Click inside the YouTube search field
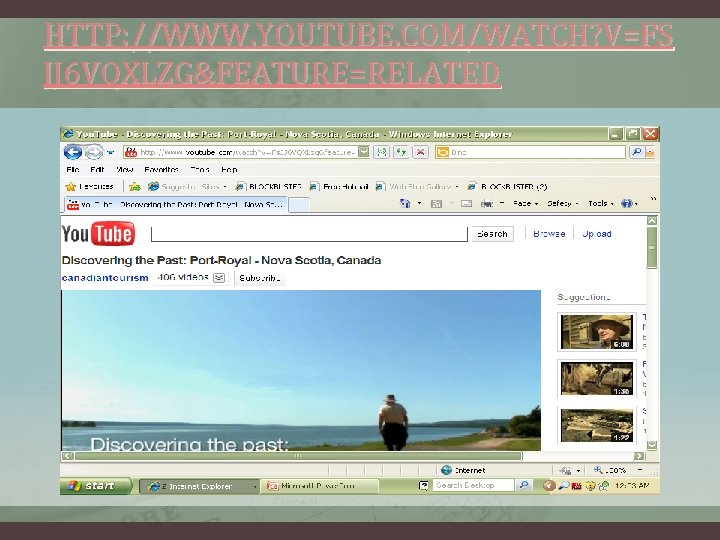The height and width of the screenshot is (540, 720). [309, 234]
